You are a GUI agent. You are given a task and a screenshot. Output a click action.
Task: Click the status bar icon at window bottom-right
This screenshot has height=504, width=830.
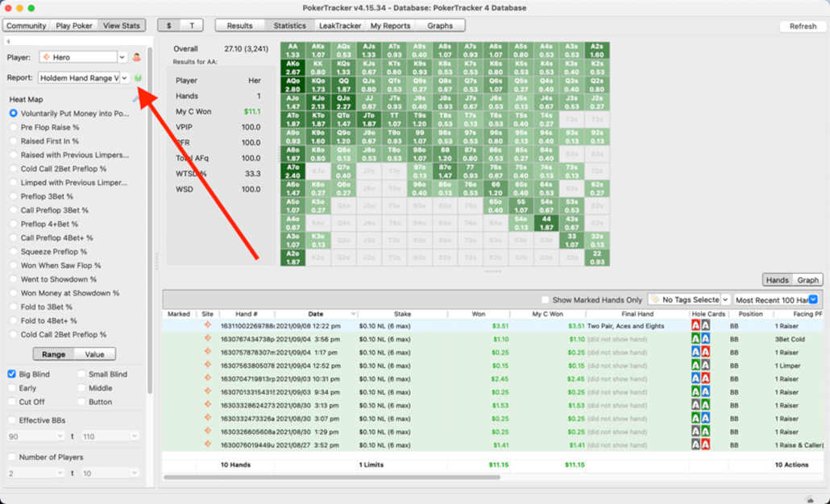pos(811,498)
